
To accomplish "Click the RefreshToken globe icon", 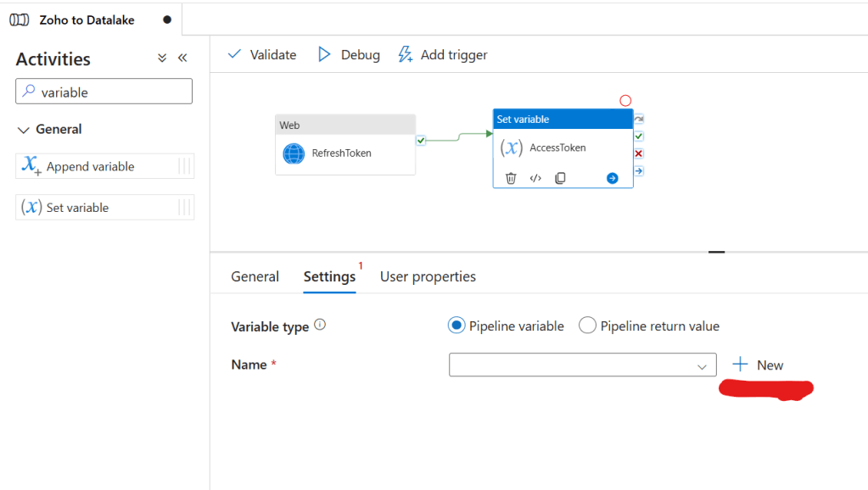I will click(x=294, y=153).
